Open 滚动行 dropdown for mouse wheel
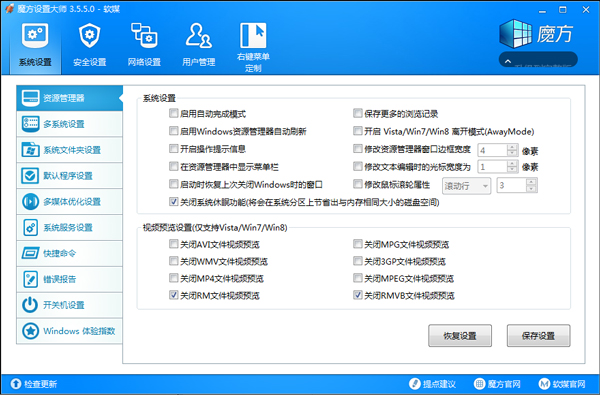The height and width of the screenshot is (395, 600). (x=466, y=186)
